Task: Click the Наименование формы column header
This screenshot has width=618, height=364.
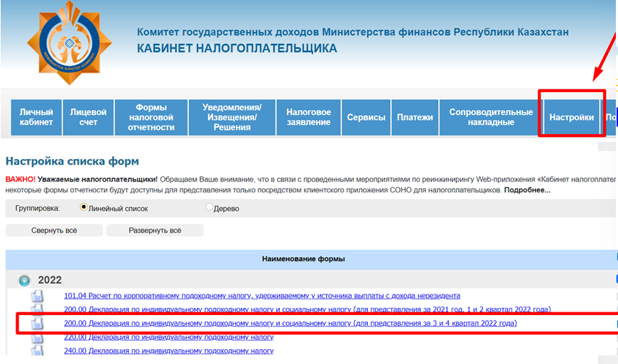Action: [x=303, y=259]
